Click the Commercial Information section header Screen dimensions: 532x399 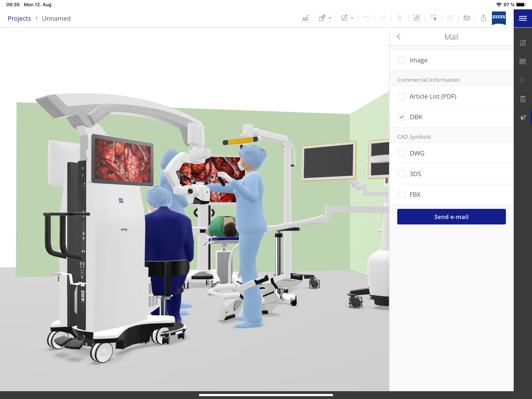[x=428, y=80]
